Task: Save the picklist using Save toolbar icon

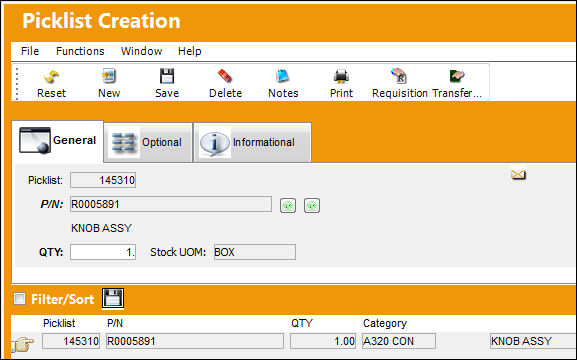Action: pyautogui.click(x=167, y=76)
